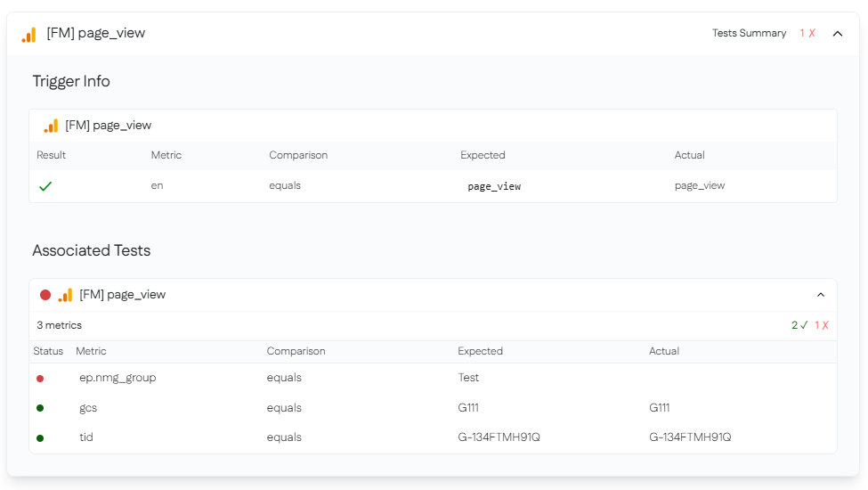Click the [FM] page_view title in header
868x490 pixels.
(96, 33)
